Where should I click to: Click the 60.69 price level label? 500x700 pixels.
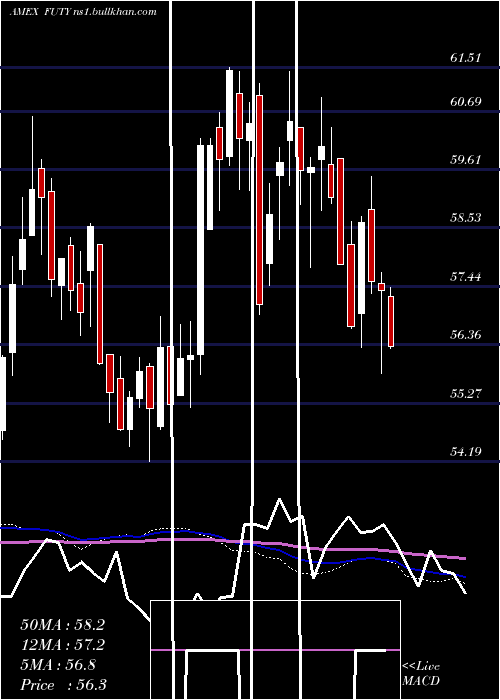pyautogui.click(x=466, y=101)
